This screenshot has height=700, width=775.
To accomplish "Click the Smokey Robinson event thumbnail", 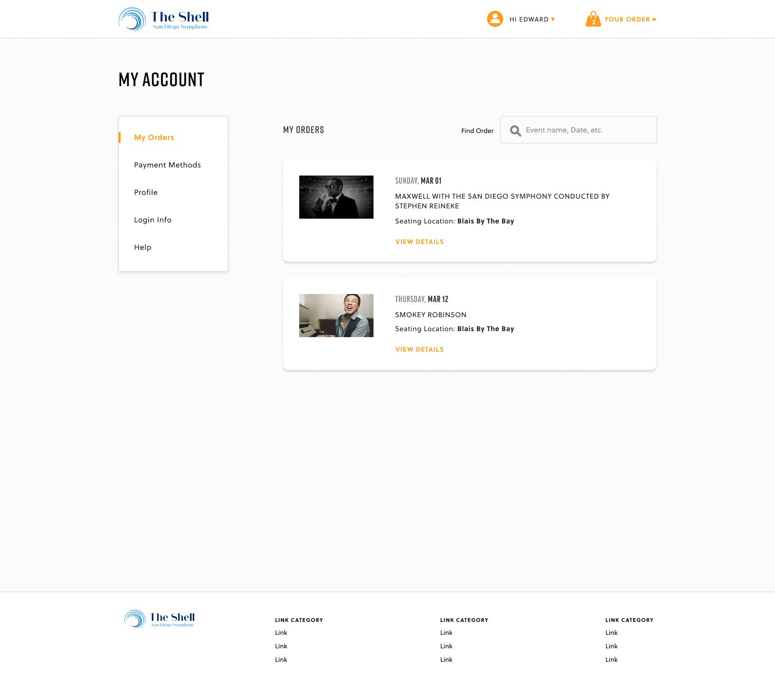I will 336,316.
